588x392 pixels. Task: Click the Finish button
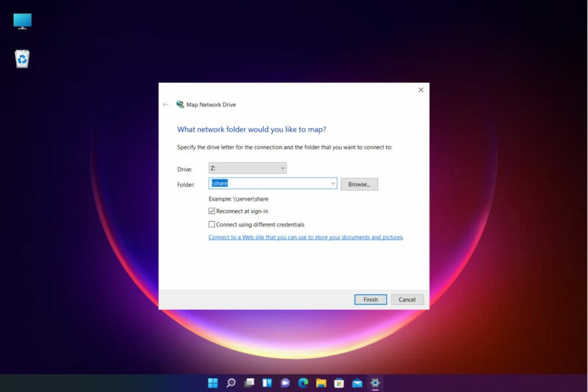pyautogui.click(x=370, y=299)
